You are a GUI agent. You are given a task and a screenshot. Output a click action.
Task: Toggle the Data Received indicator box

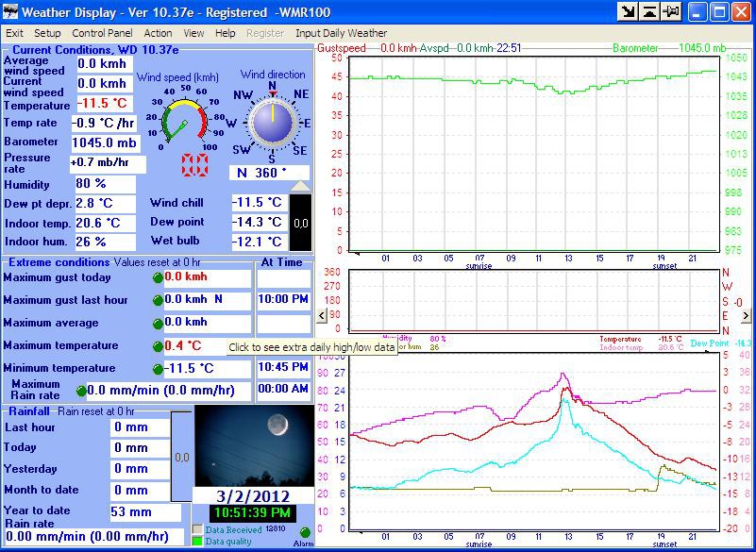coord(197,529)
